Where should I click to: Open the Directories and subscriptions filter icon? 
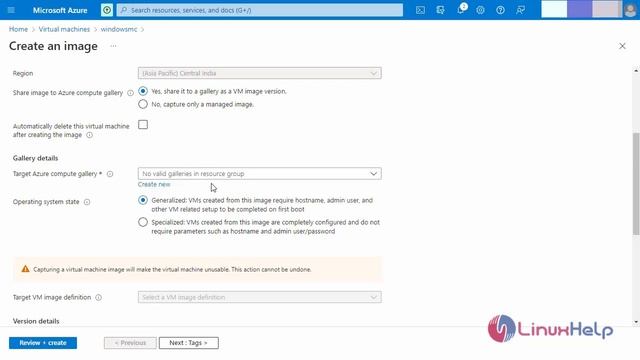click(x=440, y=10)
